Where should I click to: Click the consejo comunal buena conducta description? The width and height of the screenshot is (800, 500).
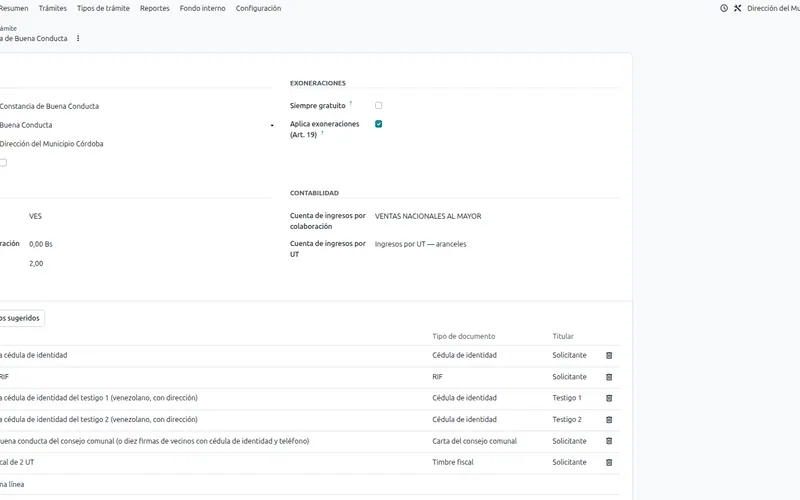tap(155, 441)
